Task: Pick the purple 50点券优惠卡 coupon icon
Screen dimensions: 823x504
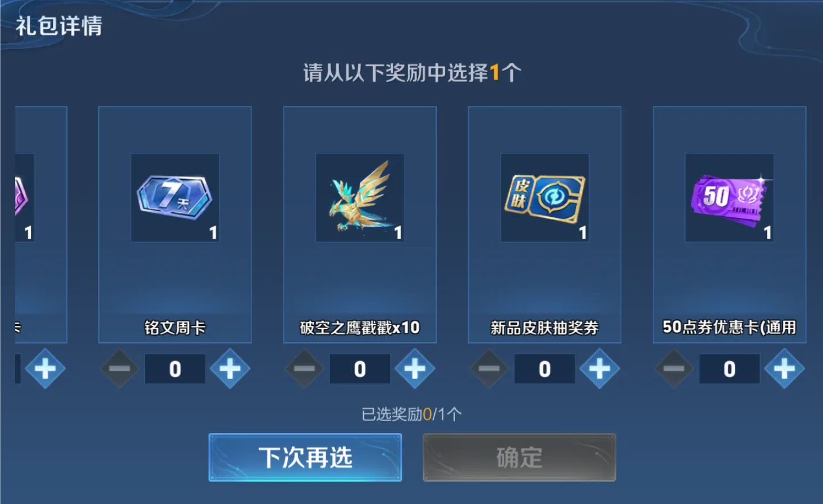Action: 730,198
